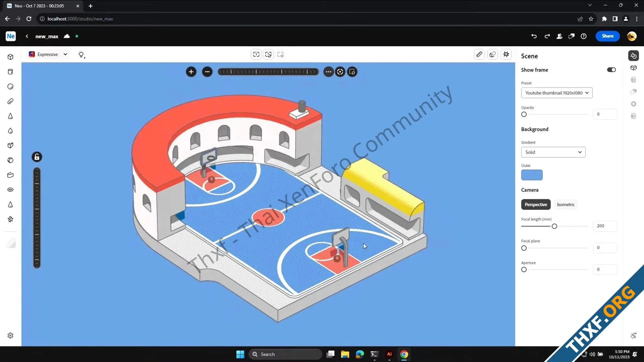Undo the last action
Screen dimensions: 644x362
point(534,36)
